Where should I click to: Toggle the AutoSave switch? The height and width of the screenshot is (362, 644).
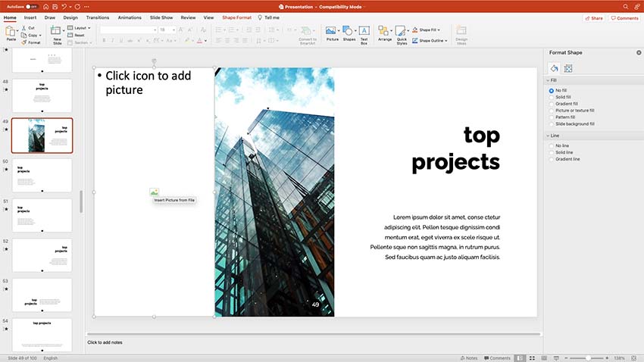tap(31, 6)
